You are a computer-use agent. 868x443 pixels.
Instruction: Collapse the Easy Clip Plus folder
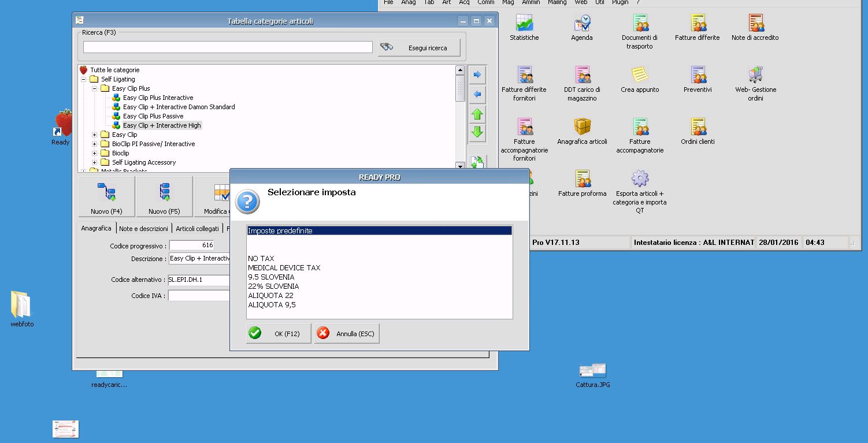95,88
